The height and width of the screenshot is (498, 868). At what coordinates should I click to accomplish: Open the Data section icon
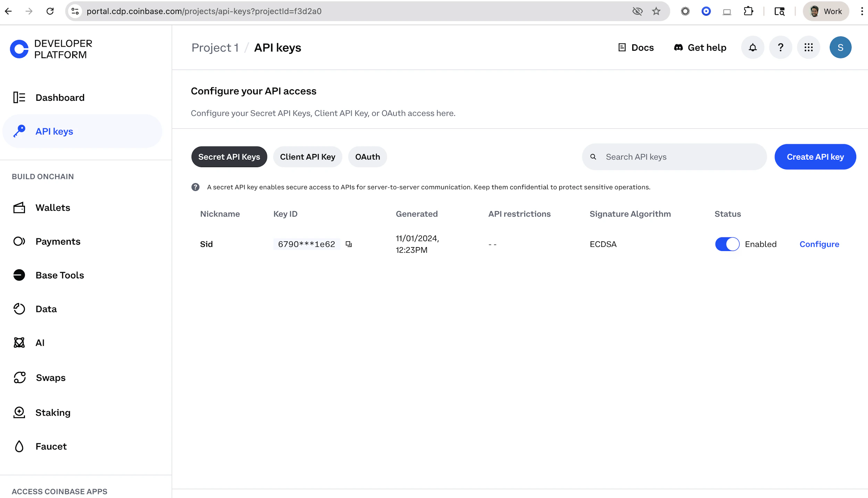tap(19, 309)
